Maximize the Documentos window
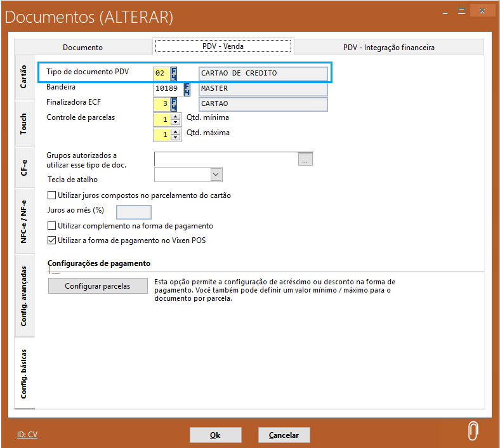This screenshot has width=500, height=448. click(461, 11)
